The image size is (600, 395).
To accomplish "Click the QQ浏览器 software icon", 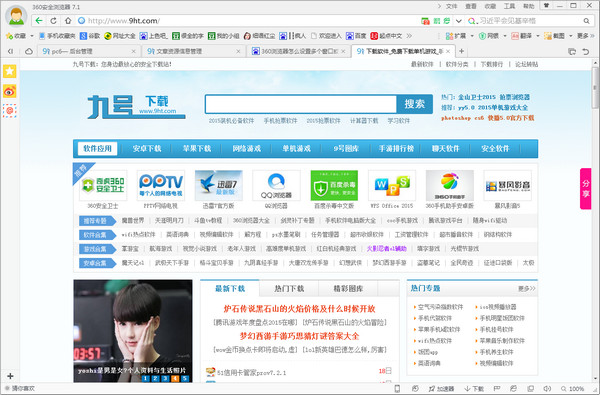I will click(276, 185).
